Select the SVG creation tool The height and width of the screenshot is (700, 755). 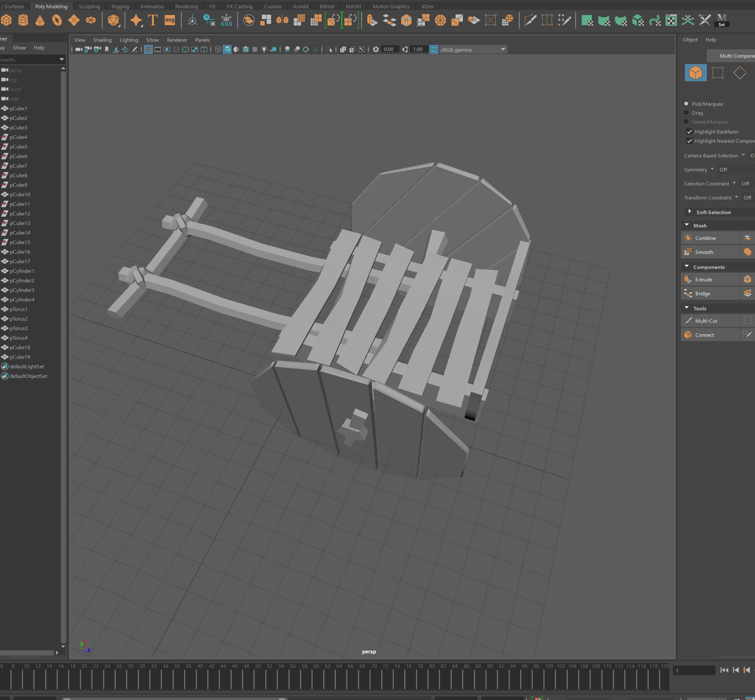[x=169, y=20]
